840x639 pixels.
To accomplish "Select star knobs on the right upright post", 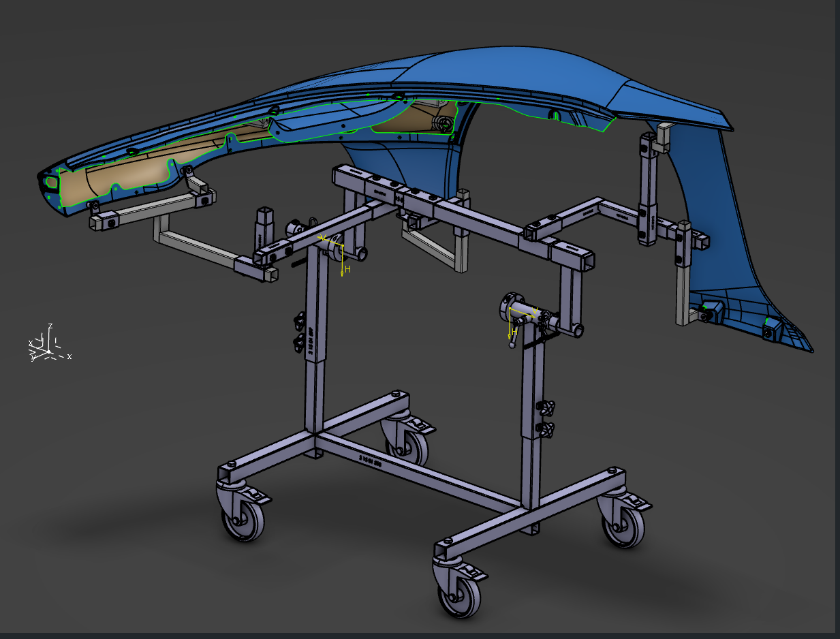I will [545, 418].
